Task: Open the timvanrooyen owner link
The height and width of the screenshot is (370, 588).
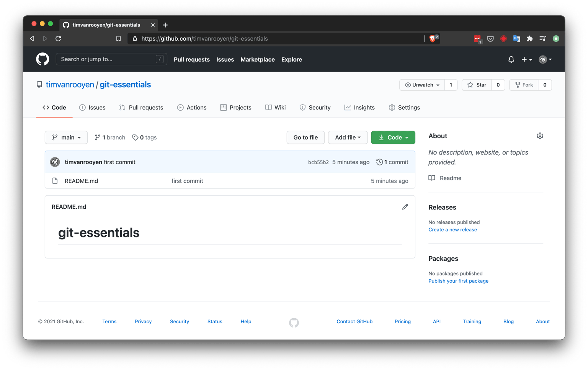Action: (x=70, y=85)
